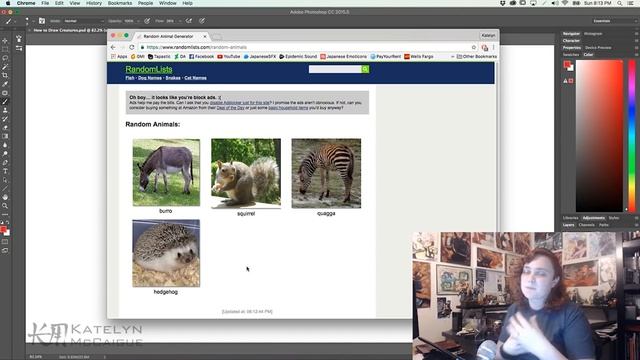The width and height of the screenshot is (640, 360).
Task: Select the Pen tool
Action: point(5,162)
